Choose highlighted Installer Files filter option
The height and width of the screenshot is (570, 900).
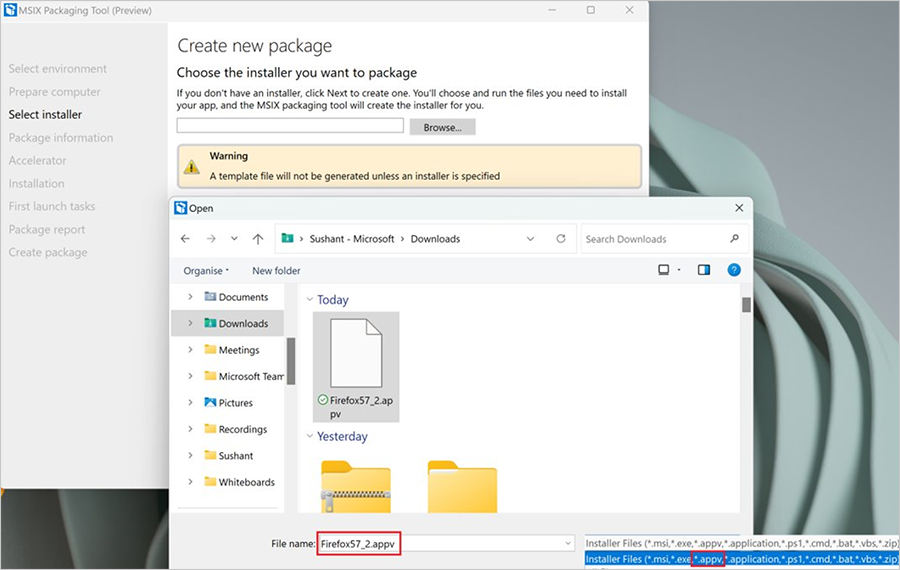(742, 559)
